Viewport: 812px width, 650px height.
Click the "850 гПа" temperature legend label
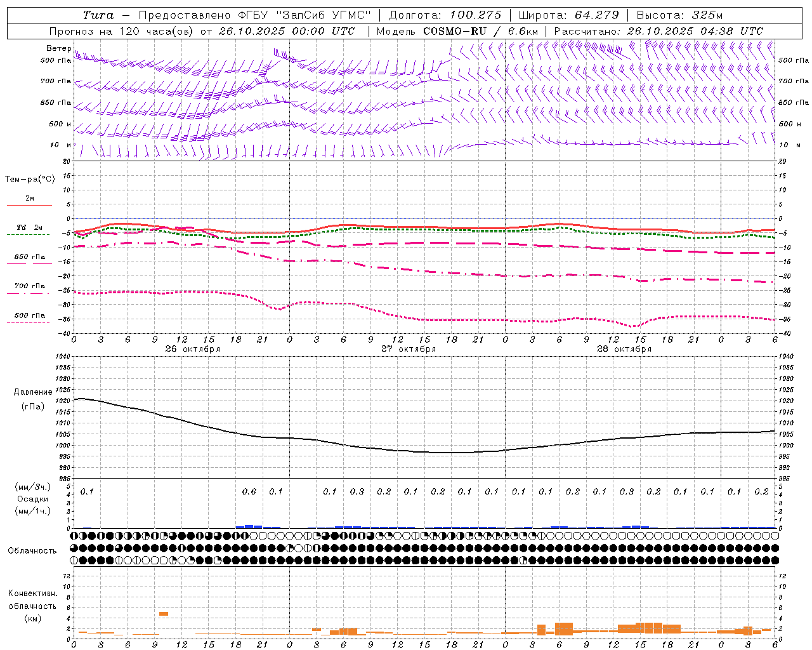coord(30,257)
